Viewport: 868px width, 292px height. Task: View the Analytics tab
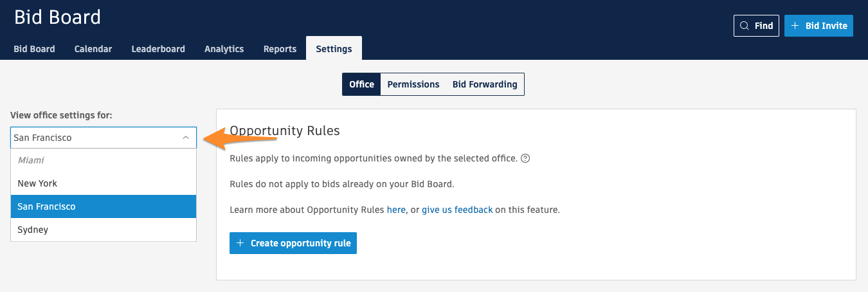[224, 49]
